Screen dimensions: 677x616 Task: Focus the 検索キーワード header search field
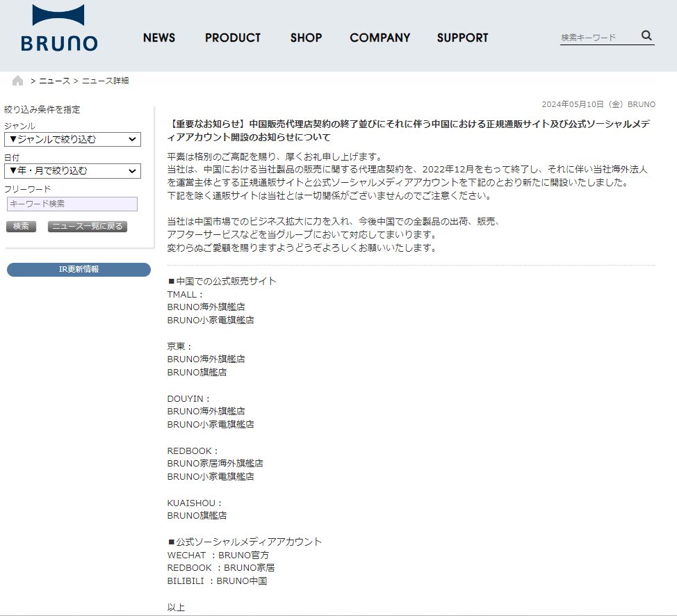tap(599, 38)
